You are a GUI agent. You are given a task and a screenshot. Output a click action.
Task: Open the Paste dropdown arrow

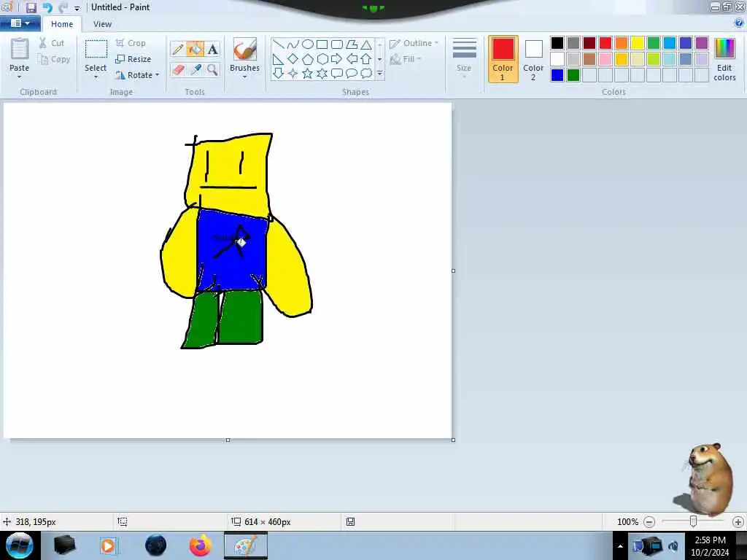[20, 77]
